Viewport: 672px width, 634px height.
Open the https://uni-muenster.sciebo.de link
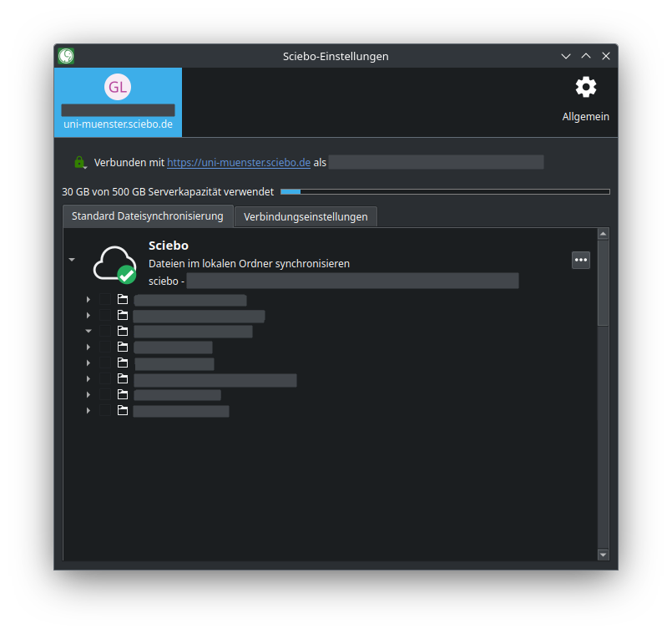[x=239, y=162]
